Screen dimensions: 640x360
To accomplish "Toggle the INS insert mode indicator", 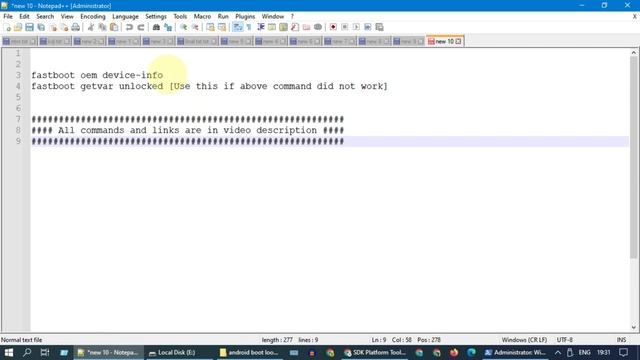I will 621,340.
